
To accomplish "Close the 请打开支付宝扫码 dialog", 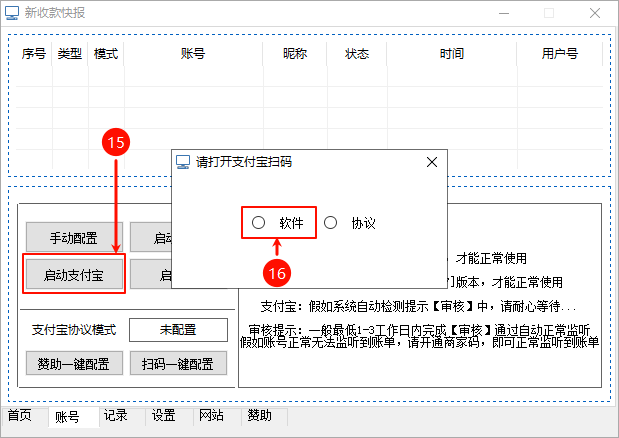I will pyautogui.click(x=432, y=162).
